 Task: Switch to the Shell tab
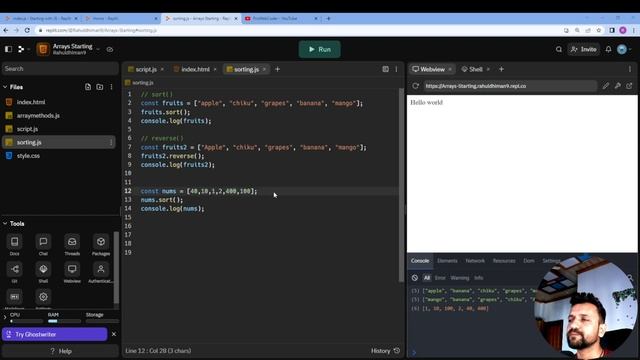pyautogui.click(x=476, y=69)
